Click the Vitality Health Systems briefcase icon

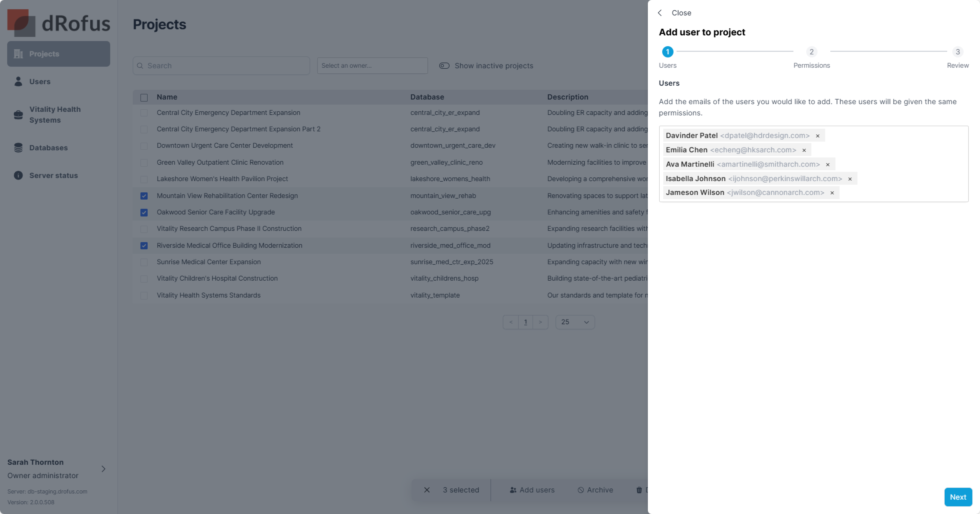click(x=18, y=115)
